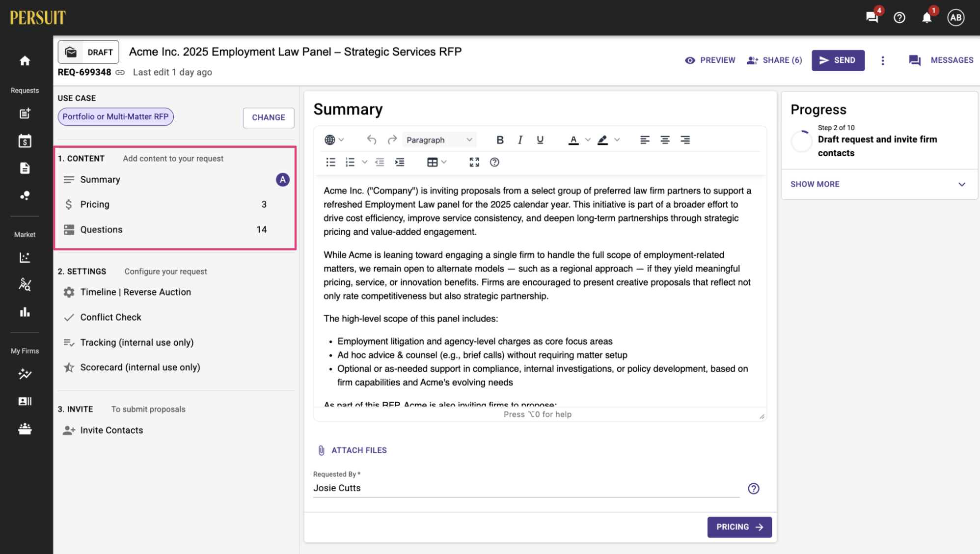This screenshot has height=554, width=980.
Task: Open the Home icon in sidebar
Action: (x=25, y=60)
